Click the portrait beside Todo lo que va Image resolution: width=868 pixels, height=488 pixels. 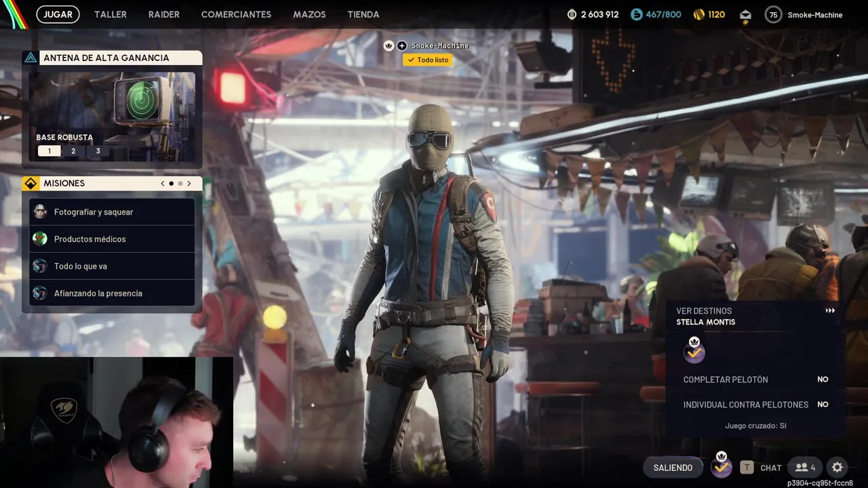tap(40, 266)
